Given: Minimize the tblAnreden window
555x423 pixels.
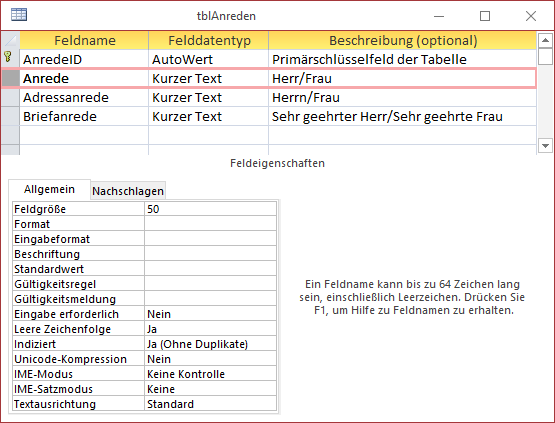Looking at the screenshot, I should (x=439, y=16).
